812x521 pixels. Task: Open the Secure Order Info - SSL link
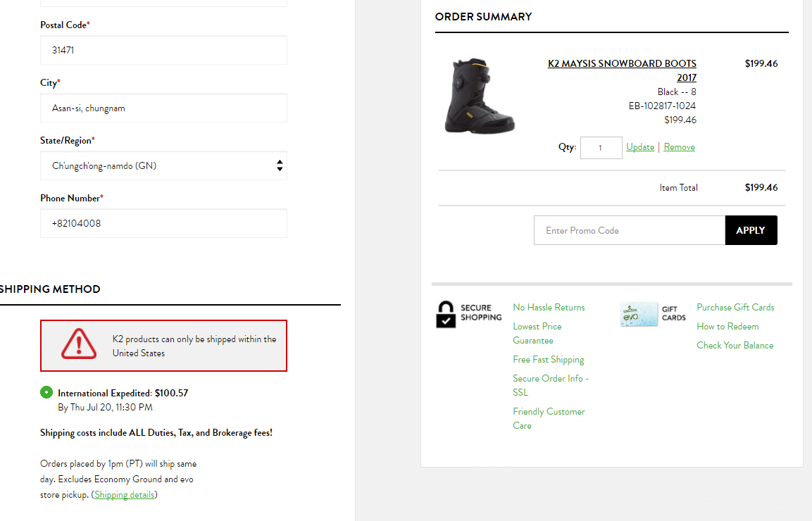coord(551,385)
